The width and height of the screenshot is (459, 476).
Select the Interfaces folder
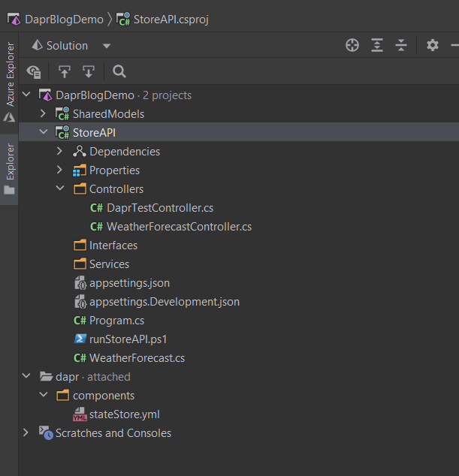click(x=239, y=246)
